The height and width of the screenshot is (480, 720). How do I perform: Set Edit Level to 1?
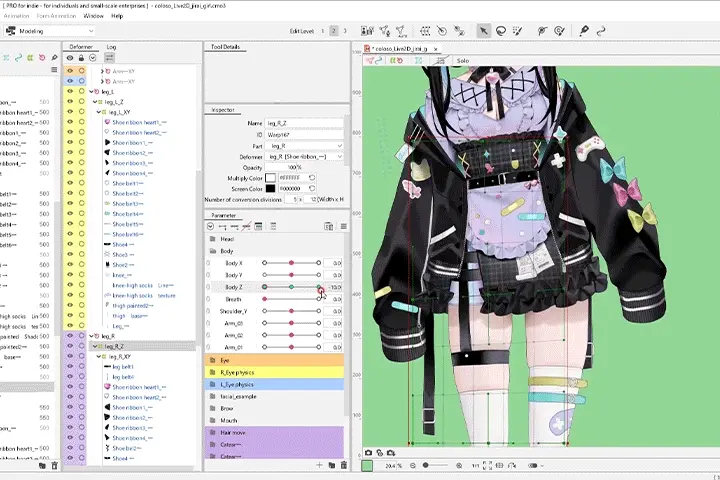(322, 31)
